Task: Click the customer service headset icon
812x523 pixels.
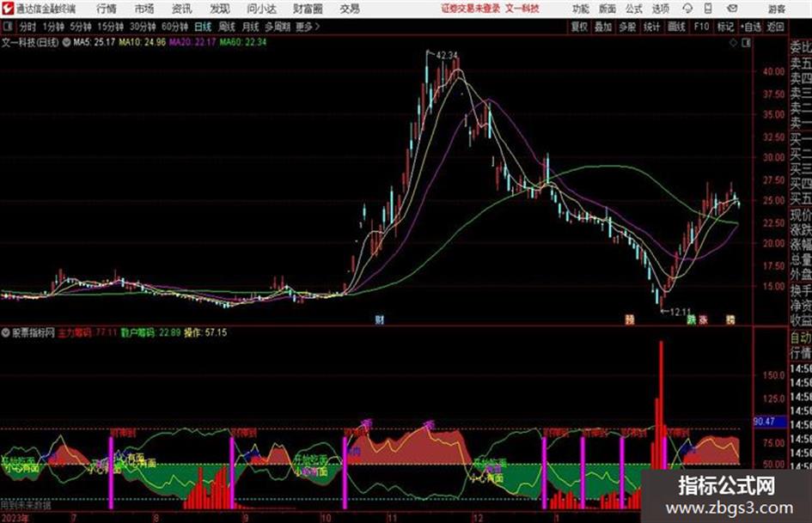Action: click(687, 9)
